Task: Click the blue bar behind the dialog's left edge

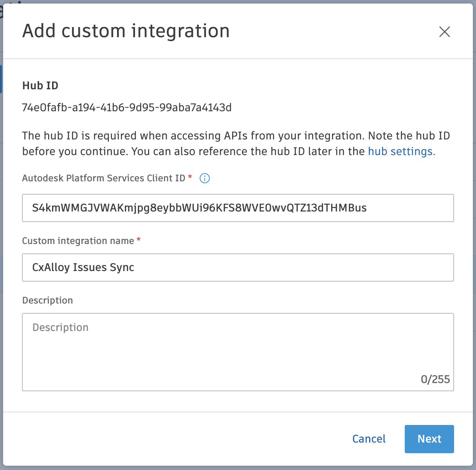Action: pos(1,79)
